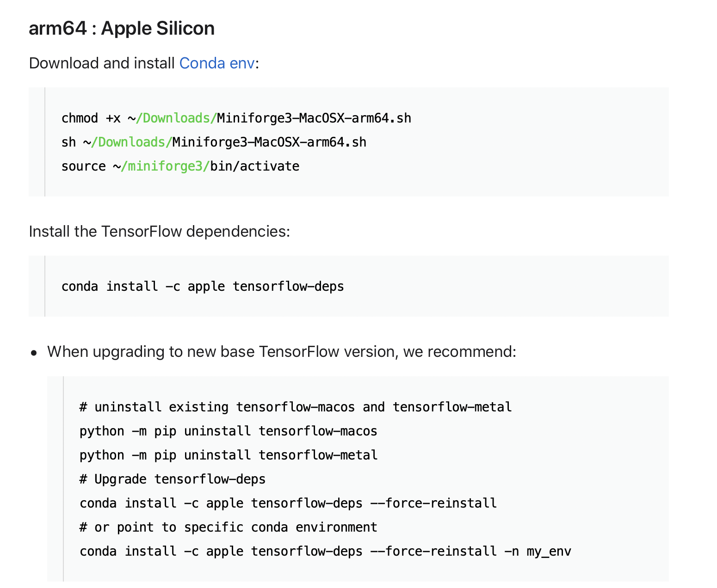
Task: Click the green /Downloads/ path in chmod line
Action: click(176, 118)
